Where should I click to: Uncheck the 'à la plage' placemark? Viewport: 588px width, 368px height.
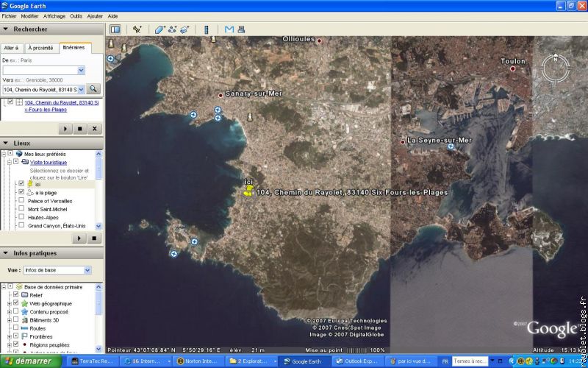(21, 192)
